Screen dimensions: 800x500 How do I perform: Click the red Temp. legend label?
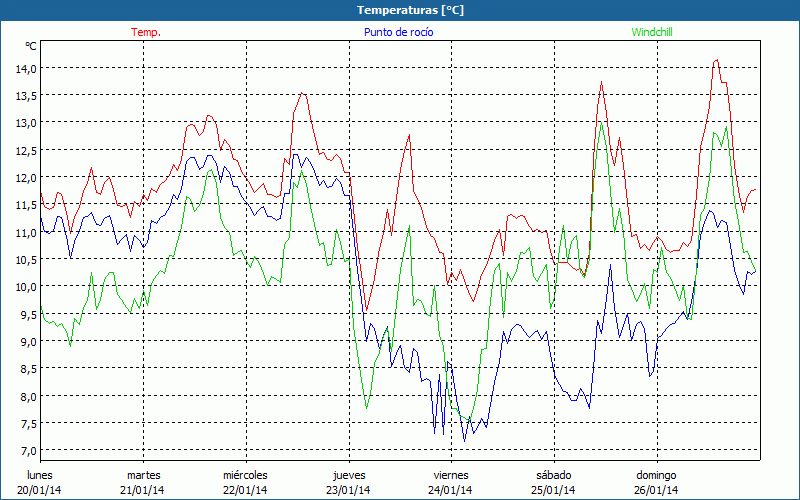[x=145, y=32]
